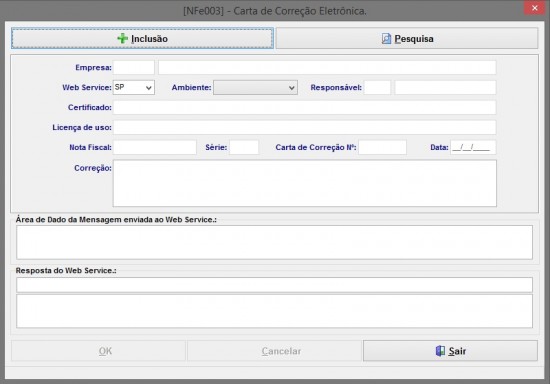
Task: Click the message data area text box
Action: pos(274,242)
